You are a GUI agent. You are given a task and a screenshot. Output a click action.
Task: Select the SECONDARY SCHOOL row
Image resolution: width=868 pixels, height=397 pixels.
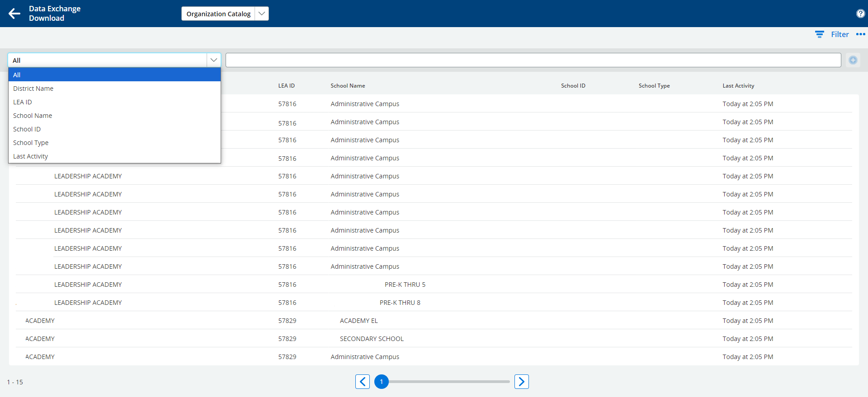pos(371,339)
